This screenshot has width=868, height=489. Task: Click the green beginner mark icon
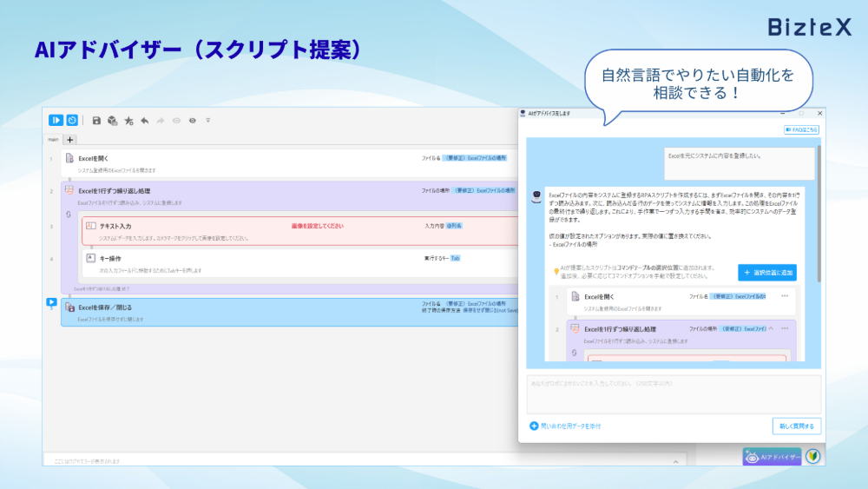tap(812, 456)
